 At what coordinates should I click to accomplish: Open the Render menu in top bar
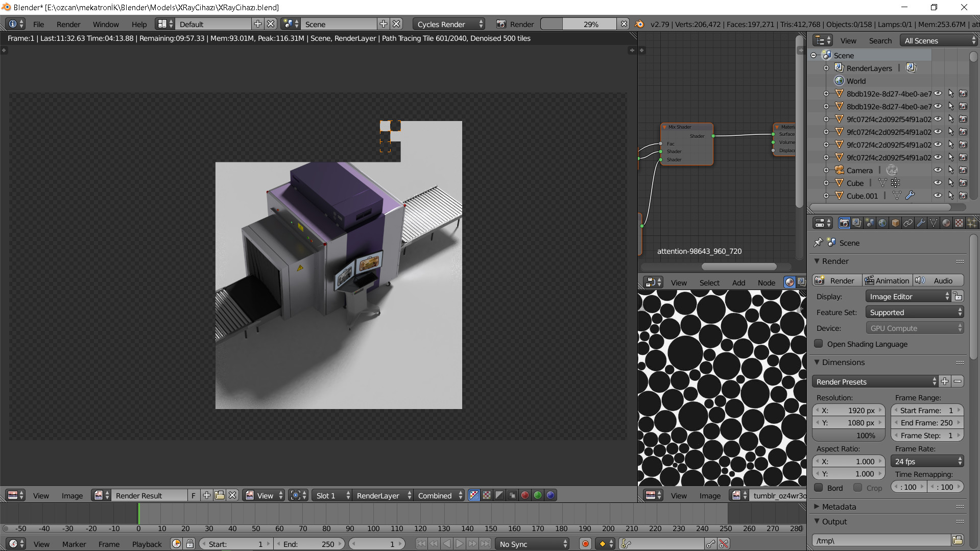pyautogui.click(x=68, y=24)
